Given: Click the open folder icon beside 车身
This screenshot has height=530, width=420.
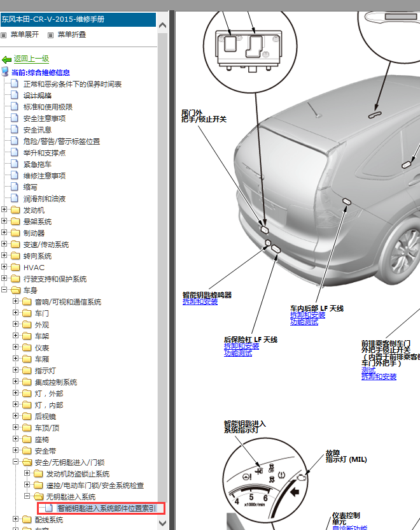Looking at the screenshot, I should click(x=15, y=290).
